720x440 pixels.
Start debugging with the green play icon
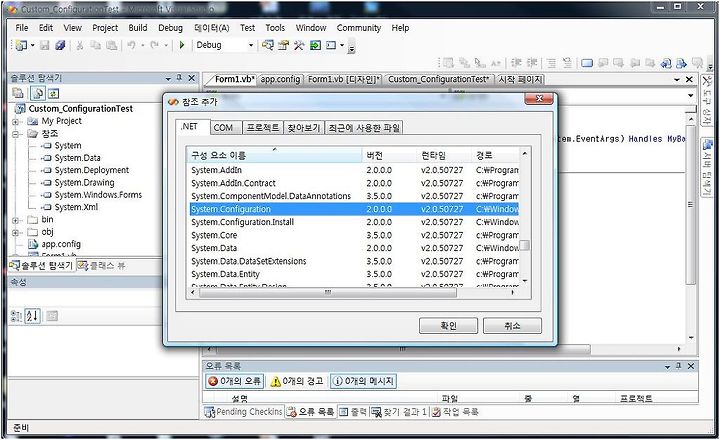pos(182,45)
